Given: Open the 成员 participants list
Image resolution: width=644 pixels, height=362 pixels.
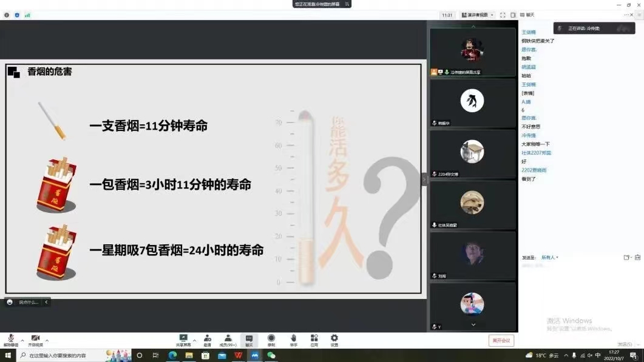Looking at the screenshot, I should 228,340.
